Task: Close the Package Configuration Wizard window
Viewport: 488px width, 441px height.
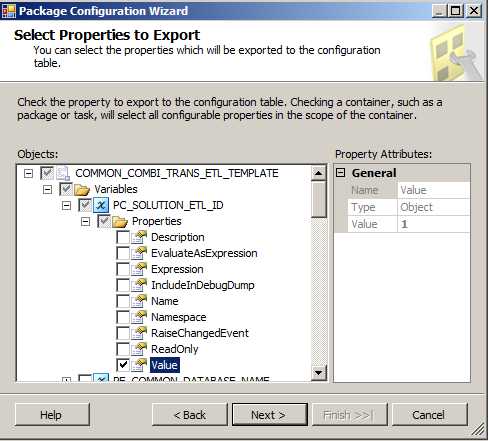Action: pos(474,11)
